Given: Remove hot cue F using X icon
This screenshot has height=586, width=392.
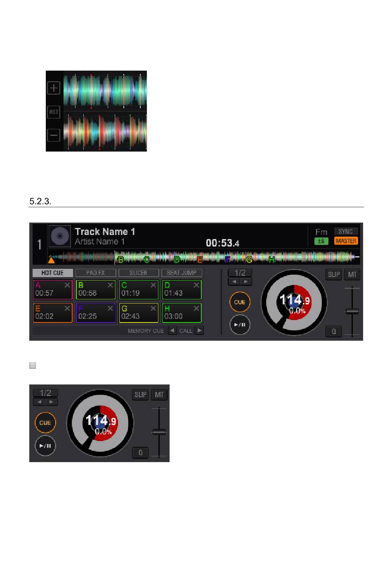Looking at the screenshot, I should pyautogui.click(x=110, y=308).
